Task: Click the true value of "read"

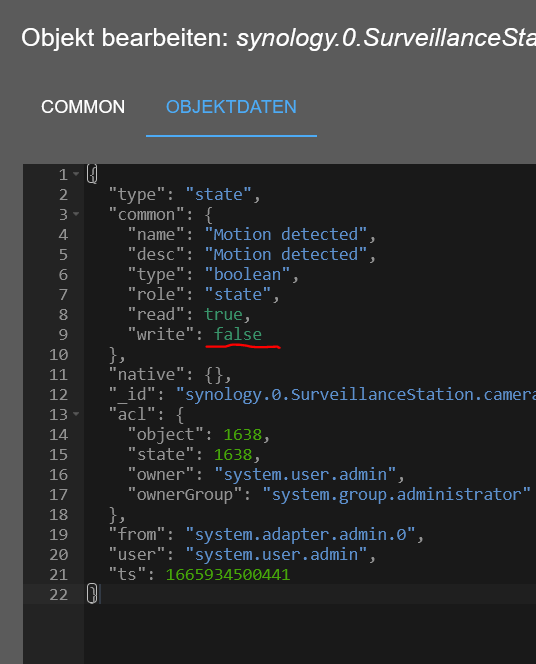Action: 223,314
